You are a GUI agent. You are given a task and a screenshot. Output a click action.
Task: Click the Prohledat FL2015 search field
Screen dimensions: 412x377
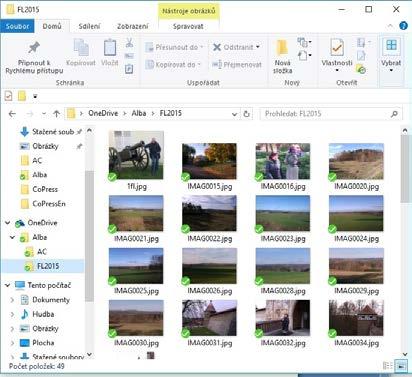331,114
